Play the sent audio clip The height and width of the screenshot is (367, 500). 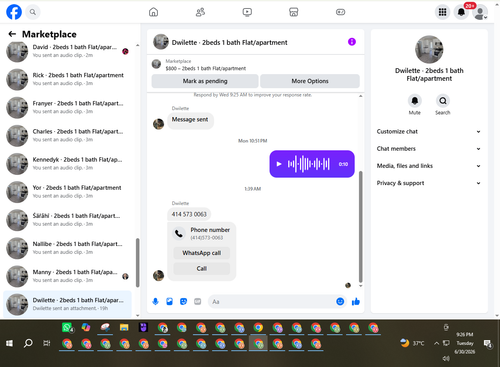point(279,164)
